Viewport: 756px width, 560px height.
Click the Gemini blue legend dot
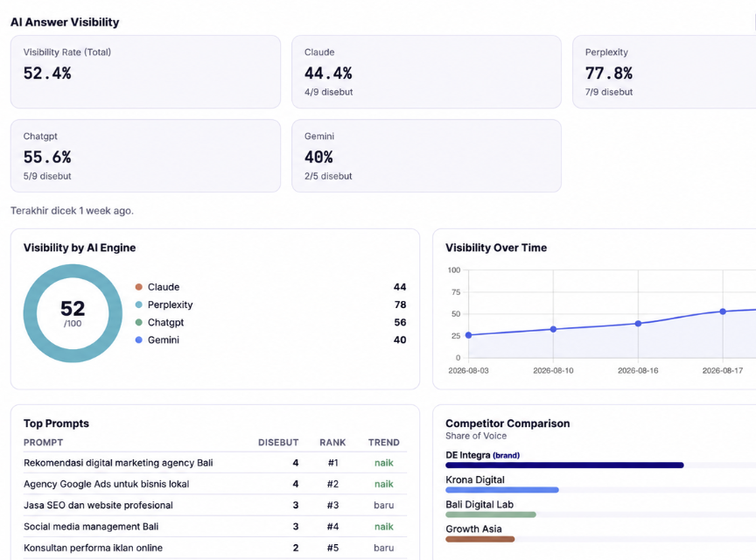(x=139, y=340)
